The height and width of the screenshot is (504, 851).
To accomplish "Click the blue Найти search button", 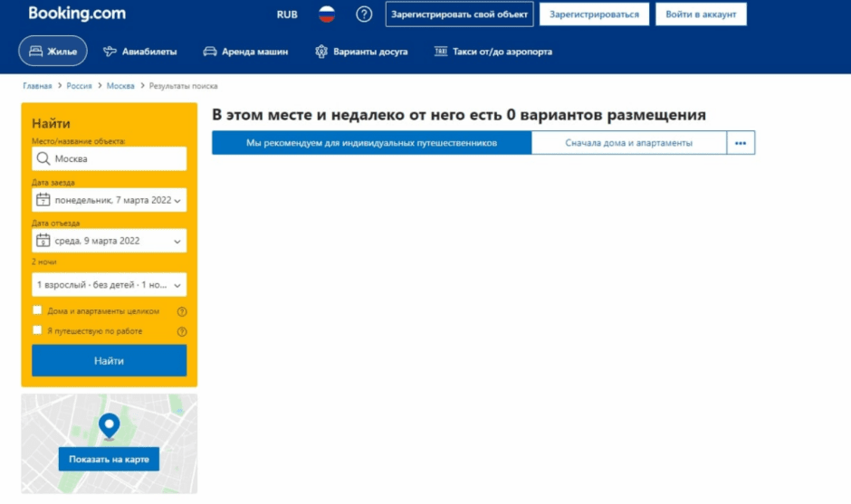I will coord(109,360).
